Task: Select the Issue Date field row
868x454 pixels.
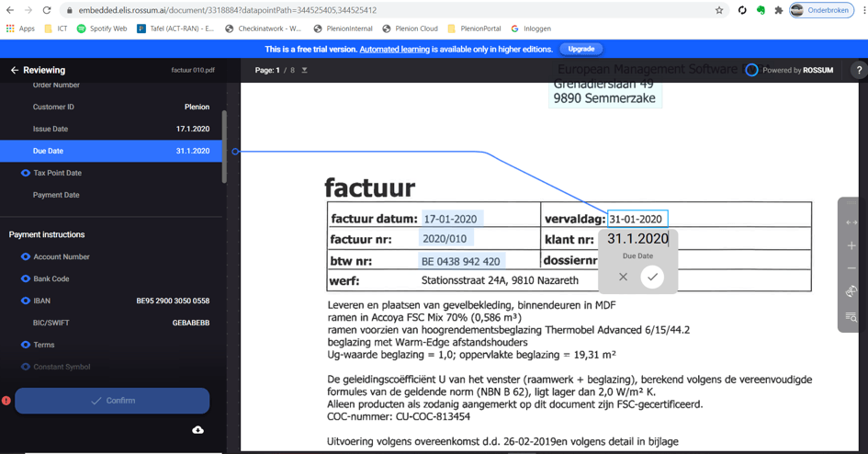Action: [111, 129]
